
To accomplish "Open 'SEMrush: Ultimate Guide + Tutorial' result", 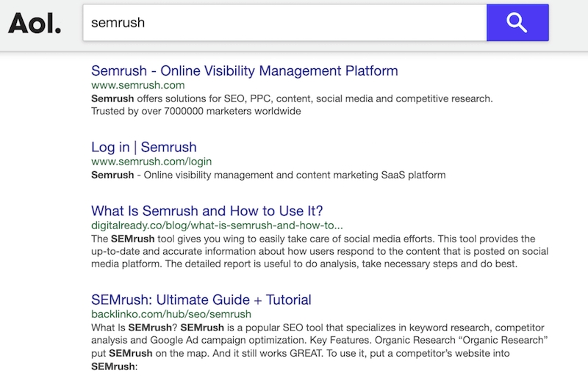I will pyautogui.click(x=201, y=300).
